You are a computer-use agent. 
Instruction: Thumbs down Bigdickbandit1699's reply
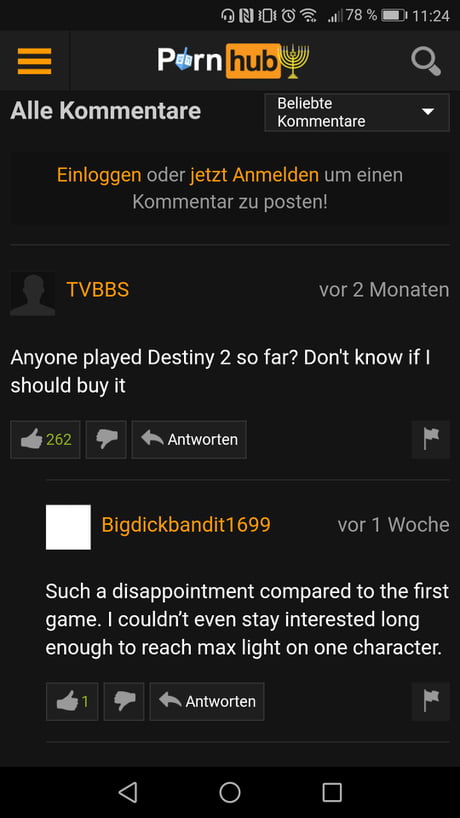[x=124, y=702]
